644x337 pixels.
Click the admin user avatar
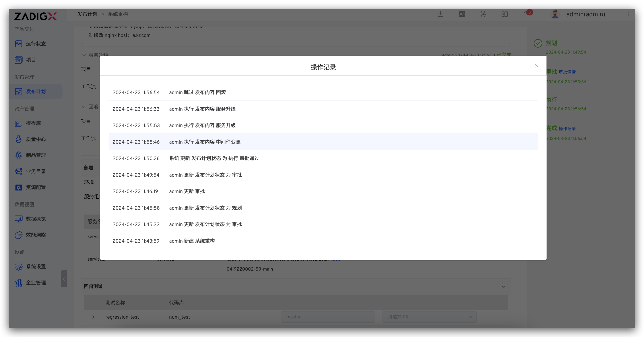pyautogui.click(x=555, y=14)
